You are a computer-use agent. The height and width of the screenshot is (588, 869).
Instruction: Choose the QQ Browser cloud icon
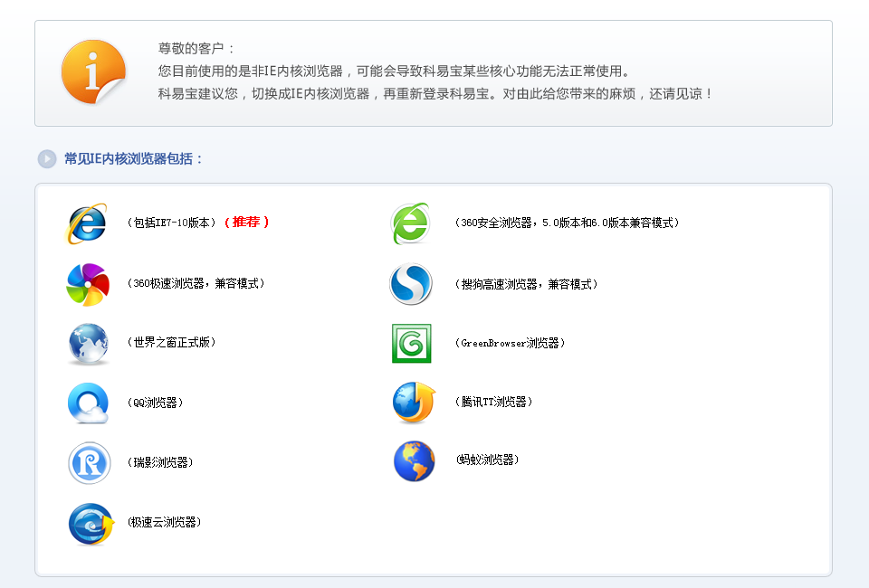88,403
